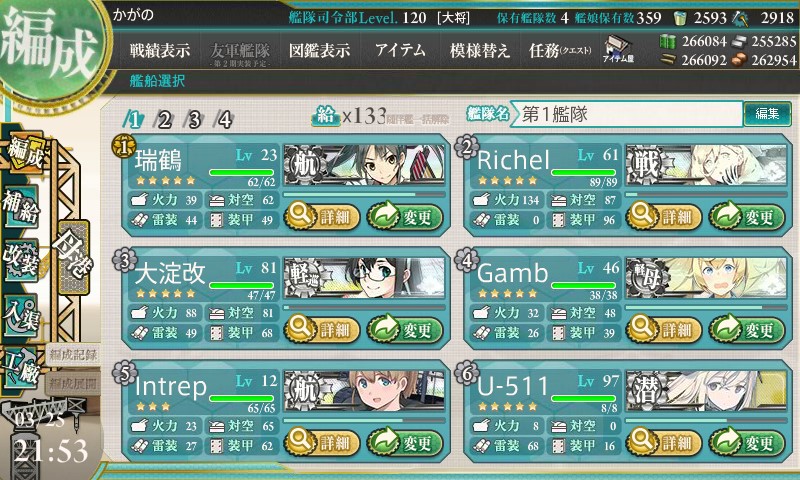The width and height of the screenshot is (800, 480).
Task: Click 変更 change button for U-511
Action: click(746, 443)
